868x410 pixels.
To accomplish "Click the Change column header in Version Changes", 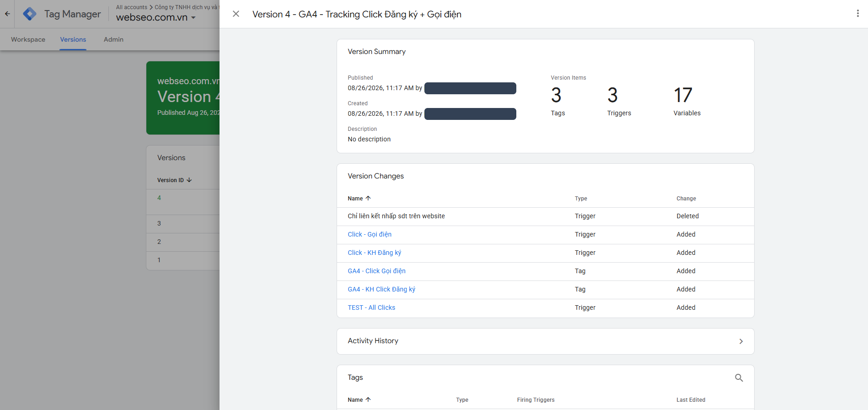I will (x=686, y=198).
